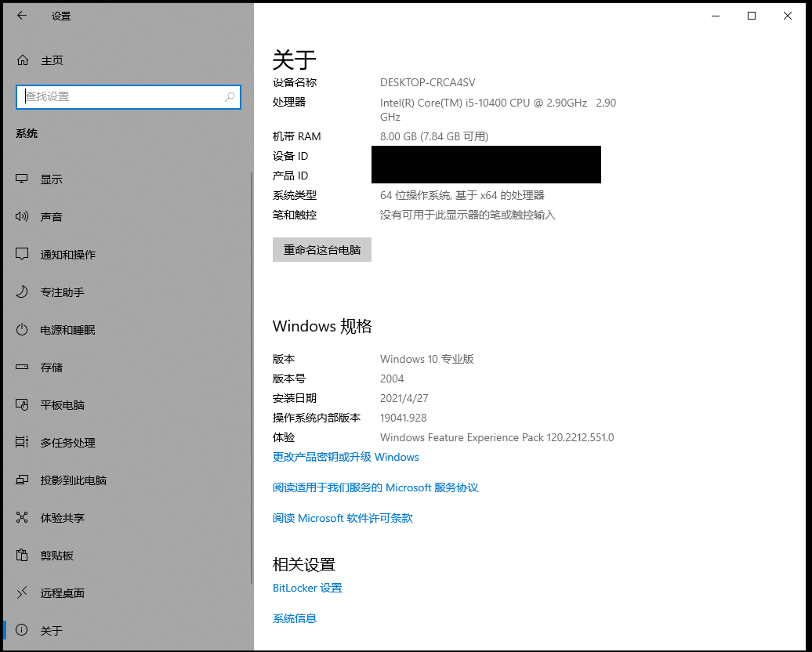This screenshot has width=812, height=652.
Task: Click the multitasking icon for 多任务处理
Action: coord(22,442)
